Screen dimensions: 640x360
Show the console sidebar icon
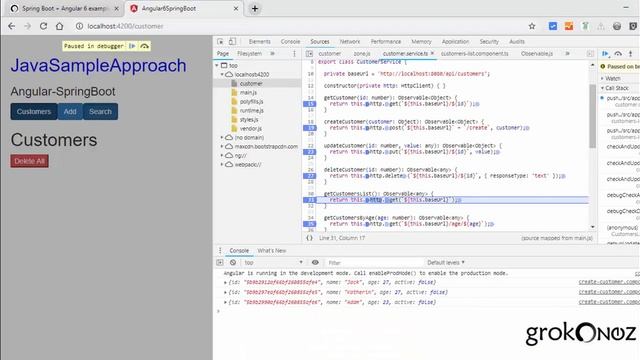coord(220,262)
